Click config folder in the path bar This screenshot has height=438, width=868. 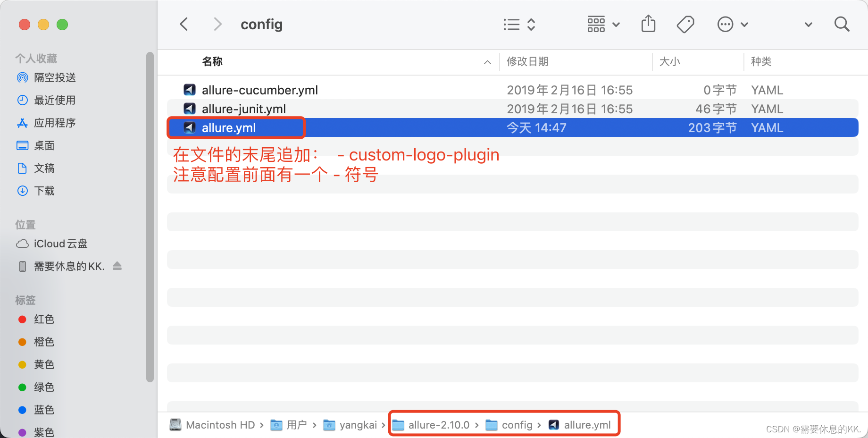(x=509, y=425)
